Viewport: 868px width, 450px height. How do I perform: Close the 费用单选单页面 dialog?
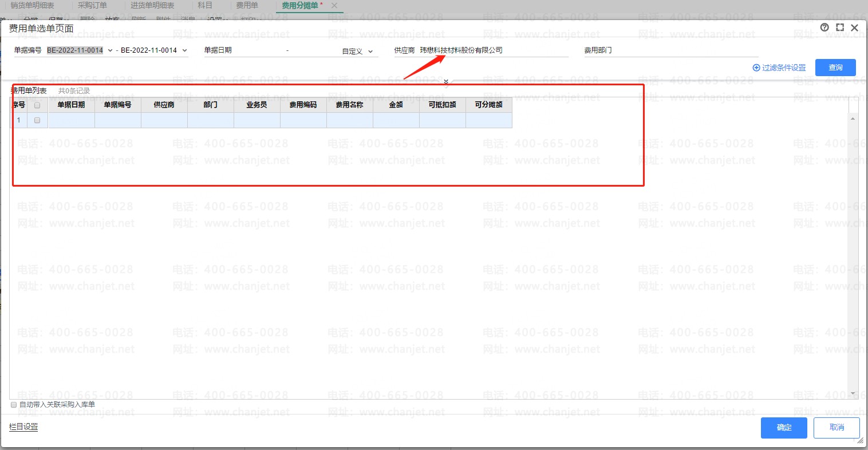click(854, 27)
